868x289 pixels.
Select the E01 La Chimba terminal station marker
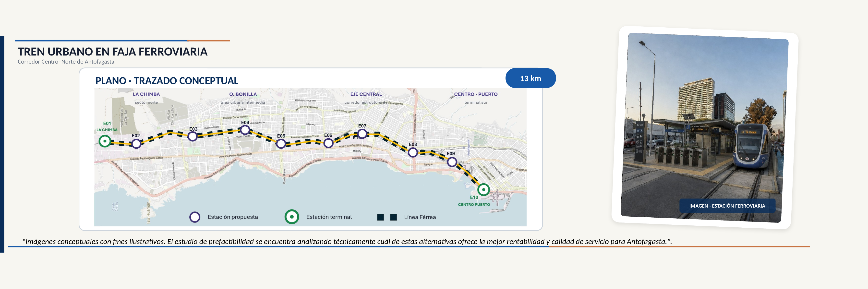point(105,141)
